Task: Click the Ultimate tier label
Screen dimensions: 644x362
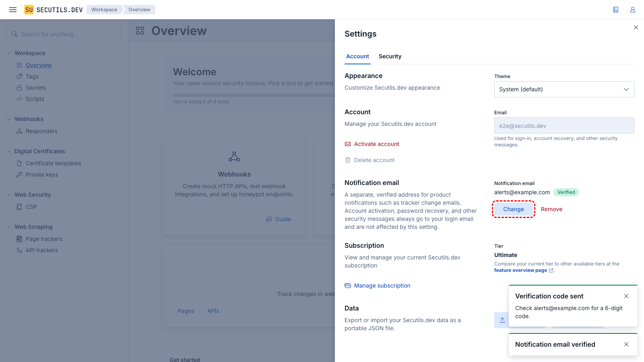Action: pyautogui.click(x=506, y=255)
